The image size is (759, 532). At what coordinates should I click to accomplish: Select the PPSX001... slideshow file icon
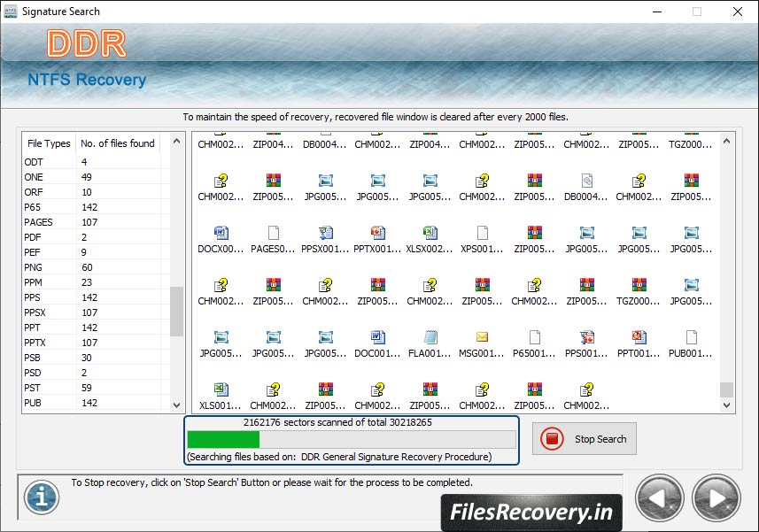[x=325, y=233]
